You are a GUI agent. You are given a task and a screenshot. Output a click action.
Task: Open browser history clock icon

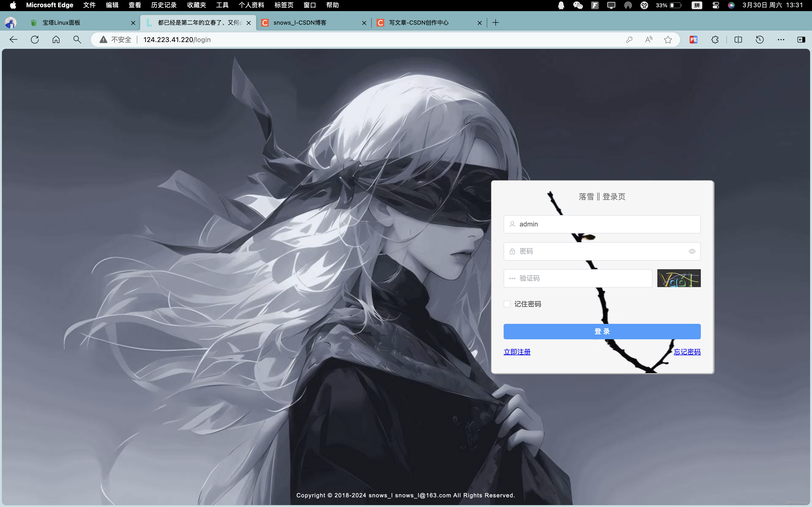click(x=760, y=40)
